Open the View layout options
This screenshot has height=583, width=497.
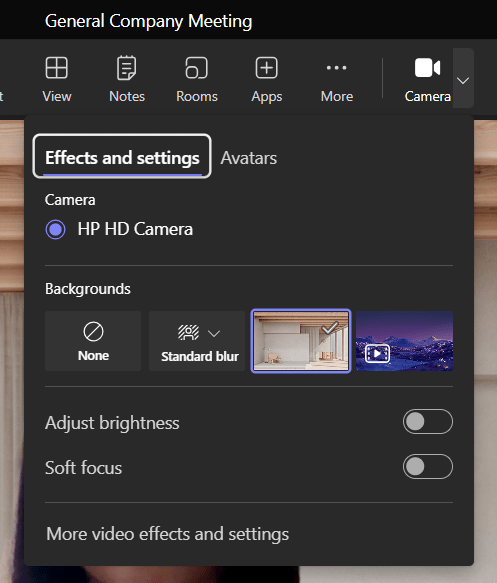click(57, 79)
